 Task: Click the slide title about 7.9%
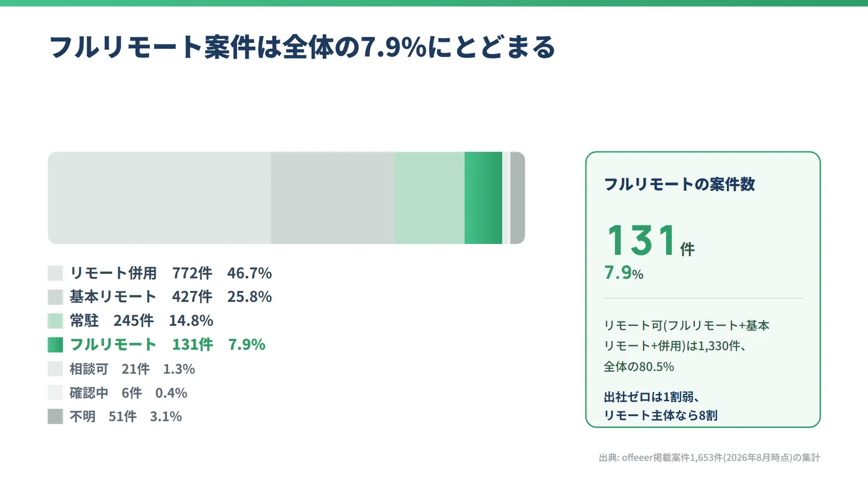(302, 47)
